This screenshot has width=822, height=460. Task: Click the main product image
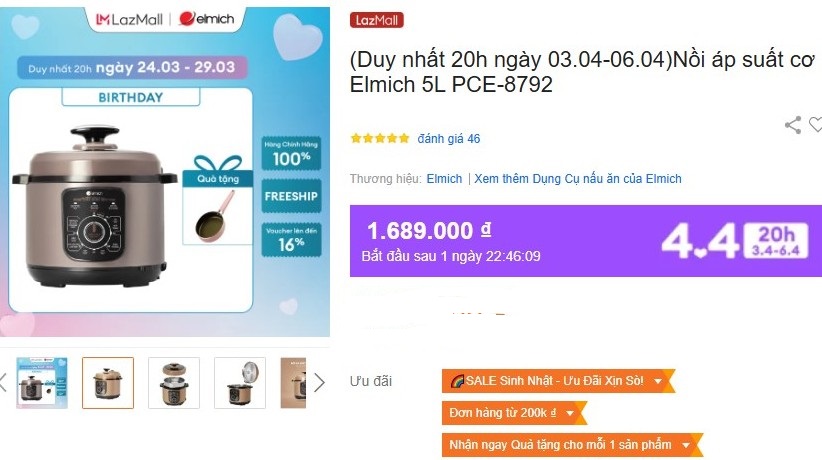(x=165, y=172)
